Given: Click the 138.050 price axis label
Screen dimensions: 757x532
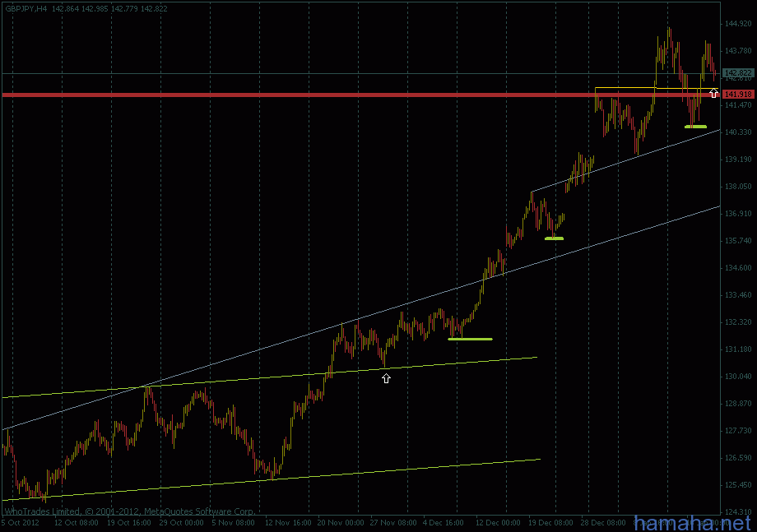Looking at the screenshot, I should tap(738, 186).
